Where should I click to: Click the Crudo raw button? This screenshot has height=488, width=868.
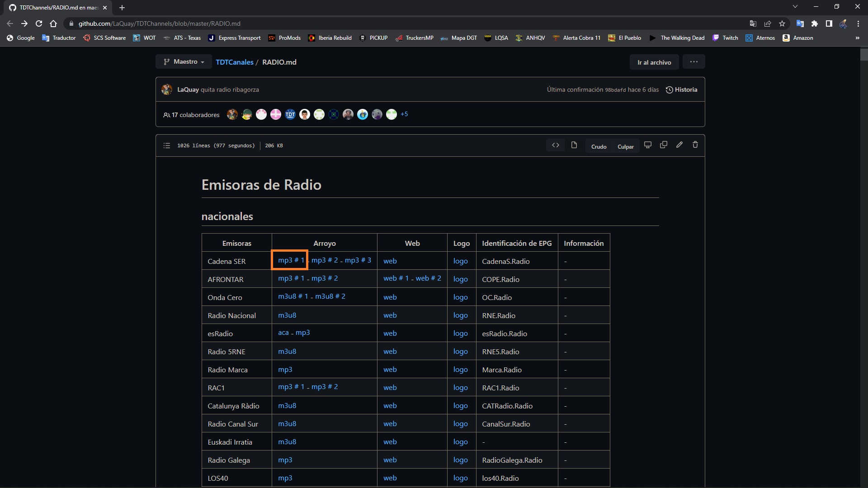599,146
